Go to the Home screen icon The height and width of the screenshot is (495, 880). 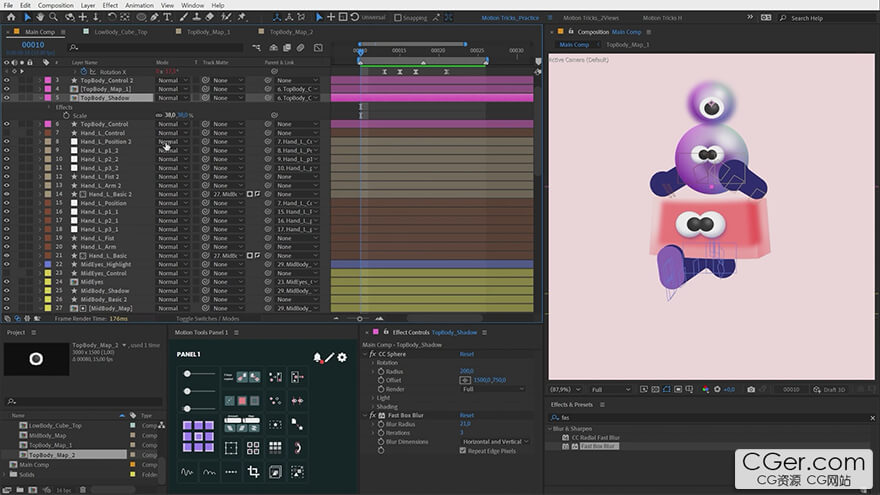11,17
